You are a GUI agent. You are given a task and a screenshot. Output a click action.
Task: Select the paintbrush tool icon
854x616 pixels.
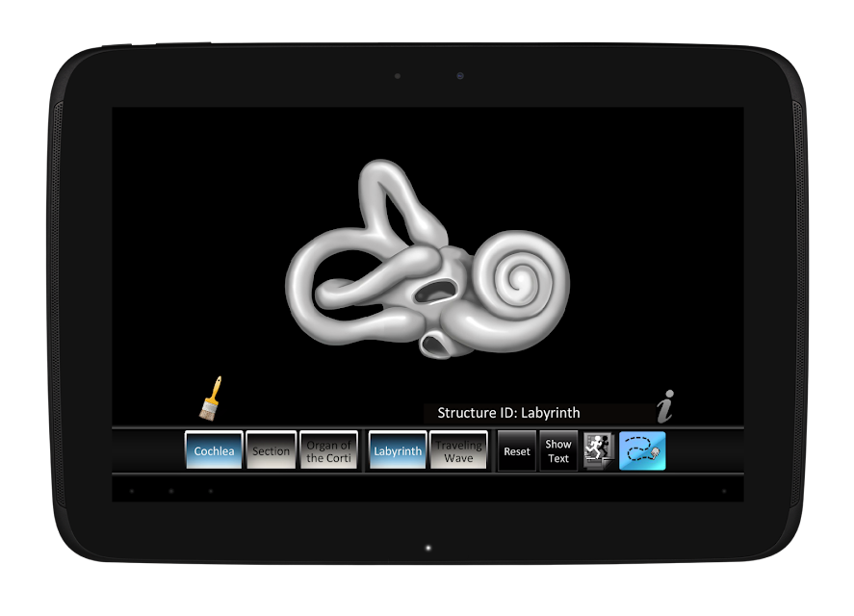[x=211, y=398]
